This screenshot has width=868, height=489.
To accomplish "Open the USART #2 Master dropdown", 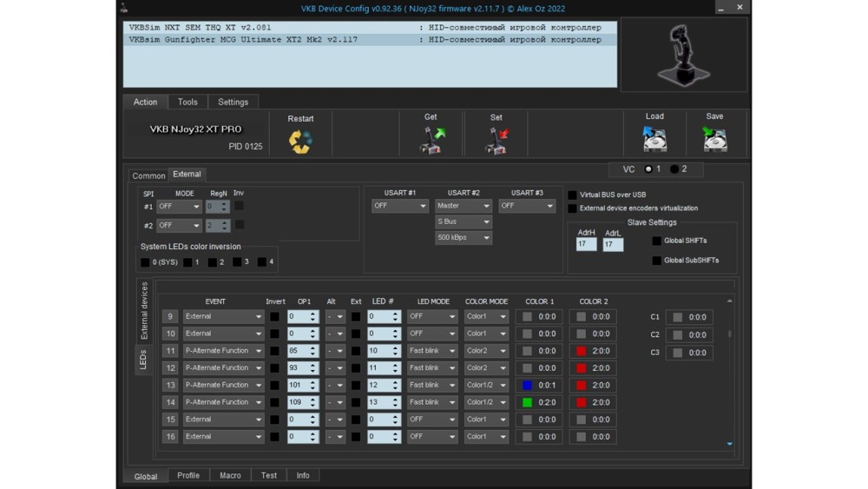I will pos(464,207).
